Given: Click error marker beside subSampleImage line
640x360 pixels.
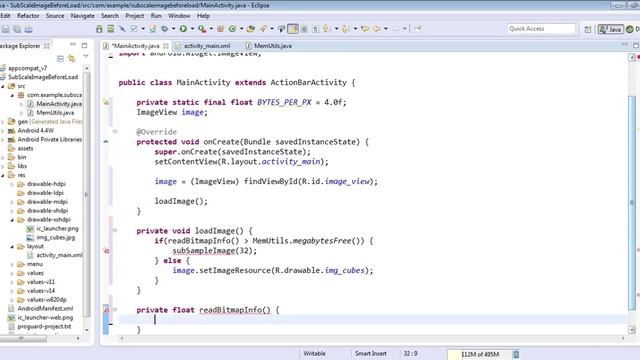Looking at the screenshot, I should (x=107, y=251).
